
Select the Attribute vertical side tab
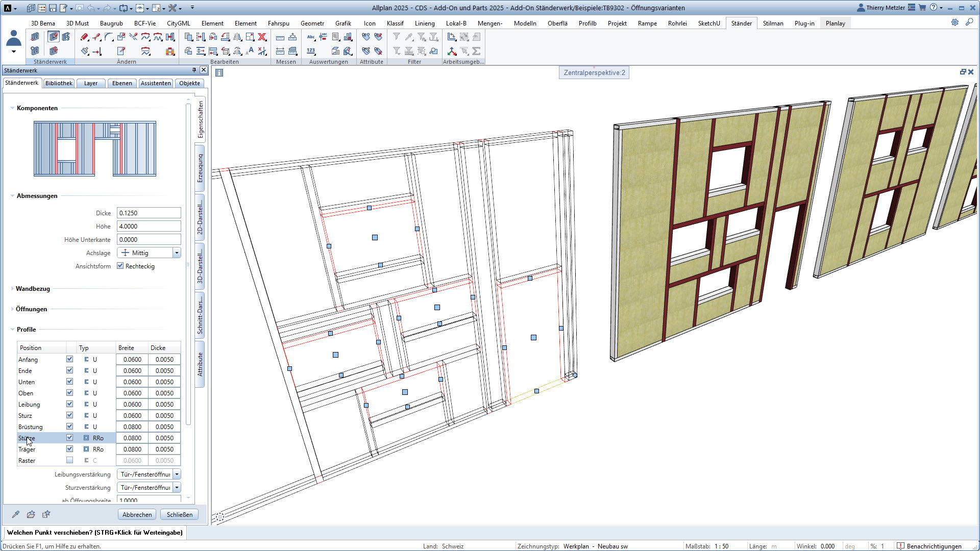(200, 364)
